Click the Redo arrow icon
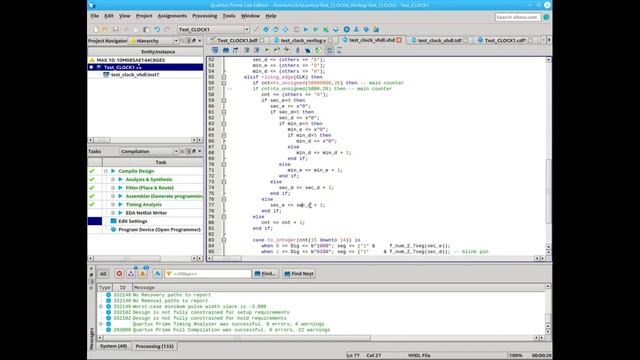The height and width of the screenshot is (360, 640). (x=167, y=29)
